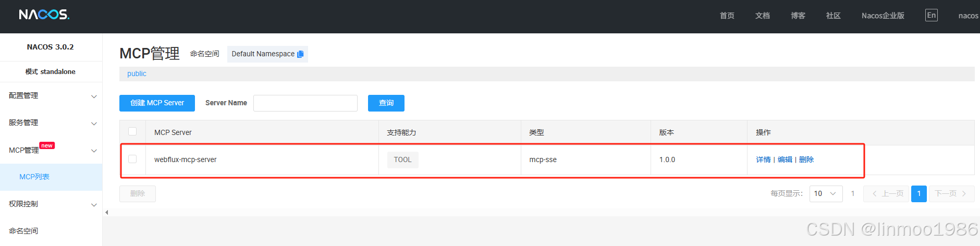
Task: Click the 查询 search button
Action: [x=386, y=103]
